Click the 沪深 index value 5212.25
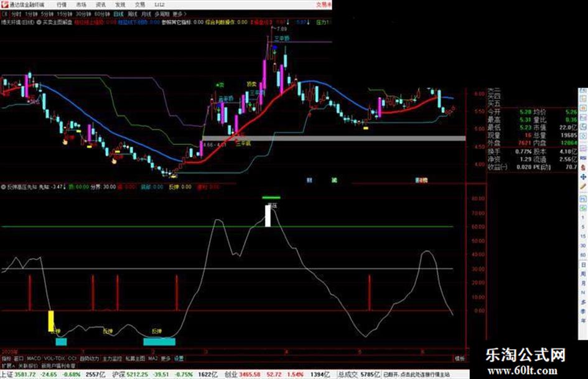Image resolution: width=588 pixels, height=379 pixels. point(138,375)
